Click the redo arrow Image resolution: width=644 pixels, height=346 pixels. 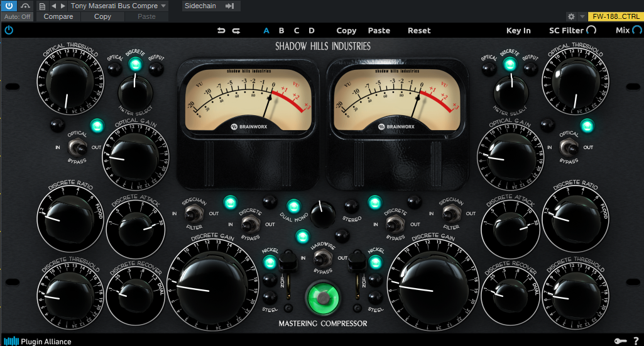[236, 30]
